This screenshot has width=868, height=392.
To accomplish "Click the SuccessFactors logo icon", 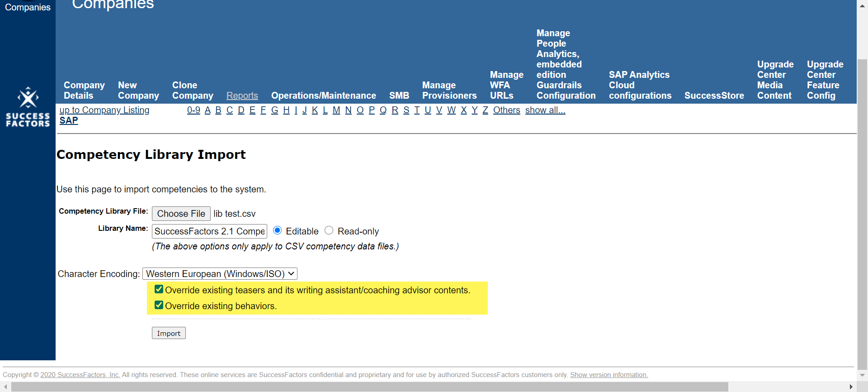I will 28,107.
